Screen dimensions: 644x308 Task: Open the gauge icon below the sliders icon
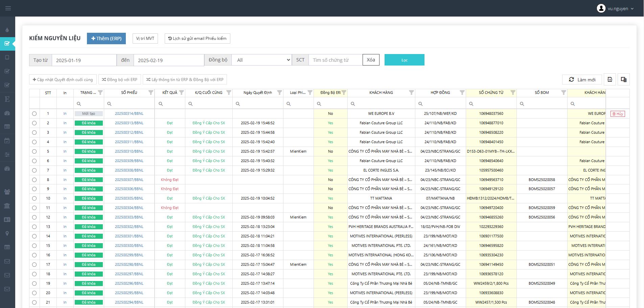click(7, 169)
